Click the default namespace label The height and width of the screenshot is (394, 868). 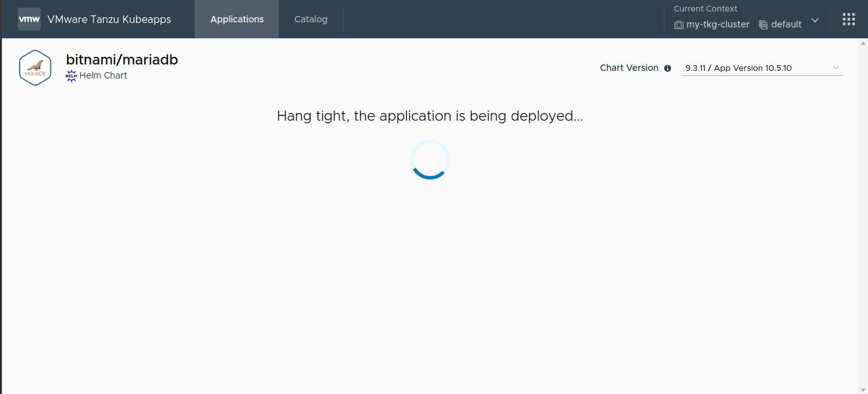[786, 24]
